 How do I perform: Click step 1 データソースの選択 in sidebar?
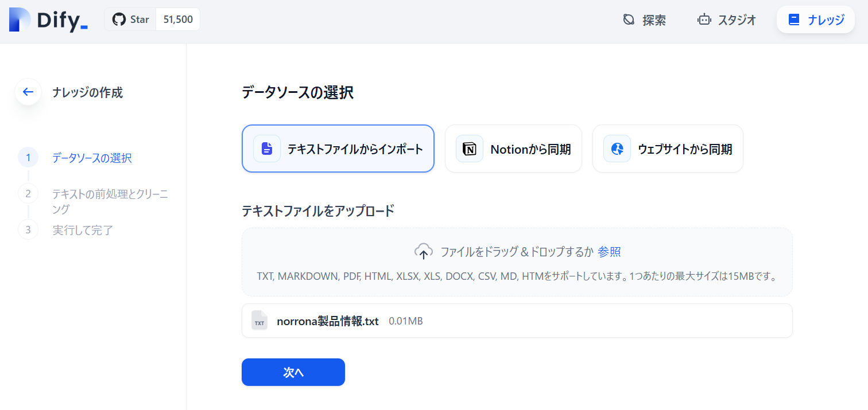92,158
